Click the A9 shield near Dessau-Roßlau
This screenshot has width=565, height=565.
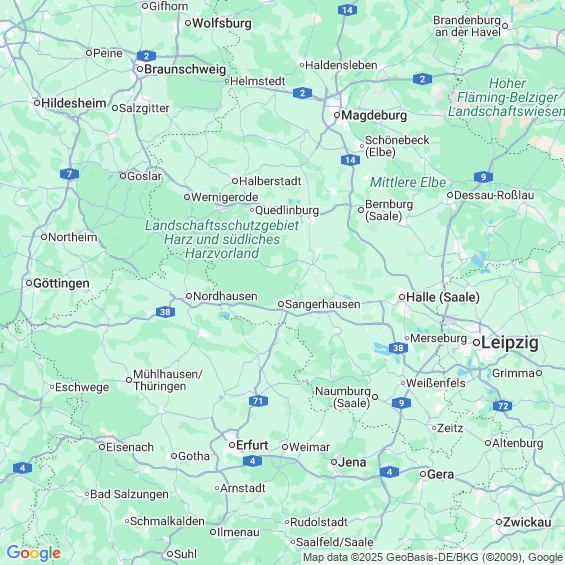click(x=483, y=177)
